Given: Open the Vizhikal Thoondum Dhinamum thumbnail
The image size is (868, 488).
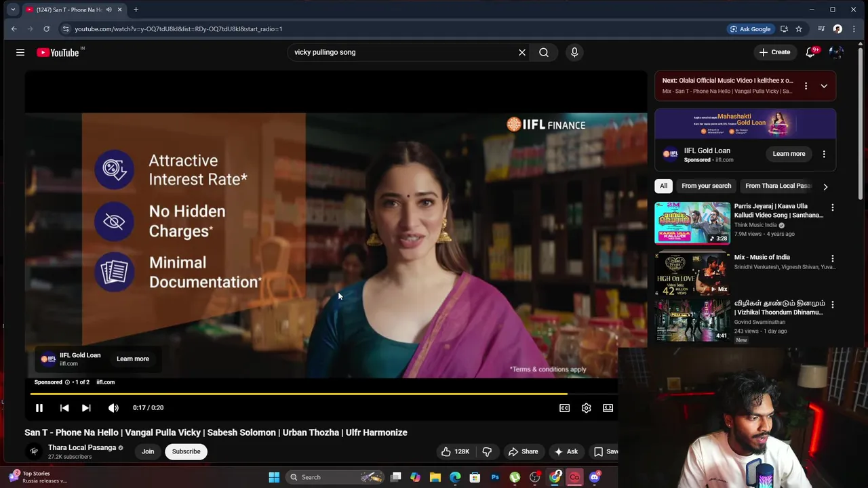Looking at the screenshot, I should point(692,320).
